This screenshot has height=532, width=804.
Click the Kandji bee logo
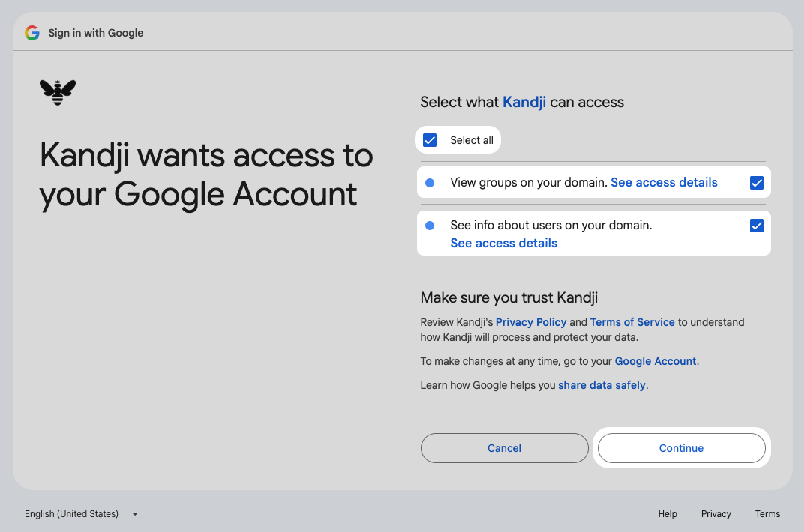point(58,93)
